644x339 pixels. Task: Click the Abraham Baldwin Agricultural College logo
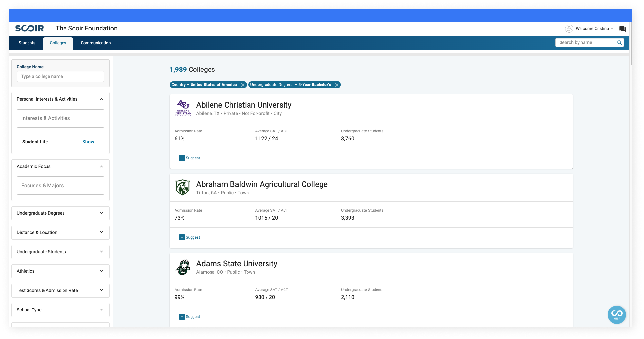(x=183, y=187)
